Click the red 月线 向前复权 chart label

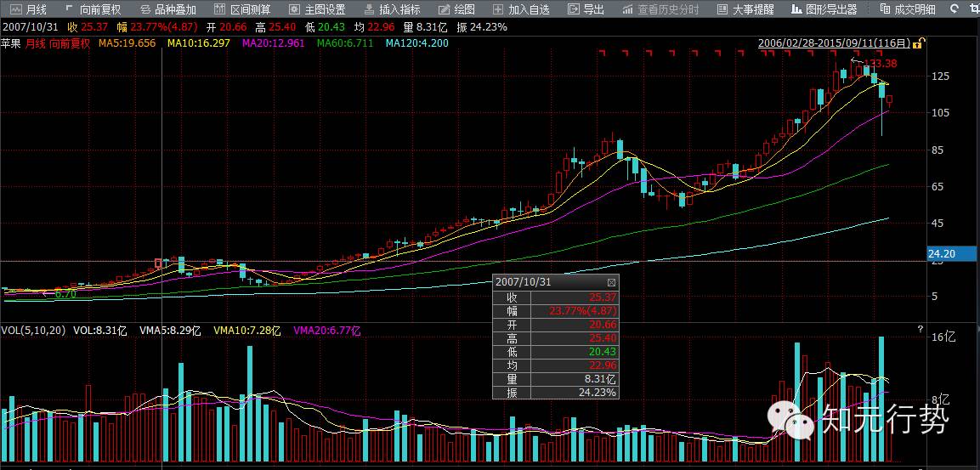(x=58, y=43)
